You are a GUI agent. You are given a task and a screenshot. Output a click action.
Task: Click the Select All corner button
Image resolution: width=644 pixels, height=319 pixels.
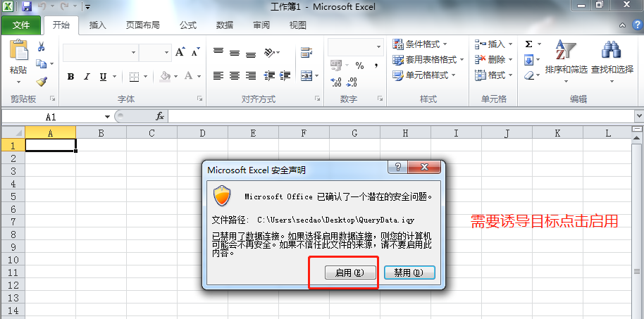[13, 132]
